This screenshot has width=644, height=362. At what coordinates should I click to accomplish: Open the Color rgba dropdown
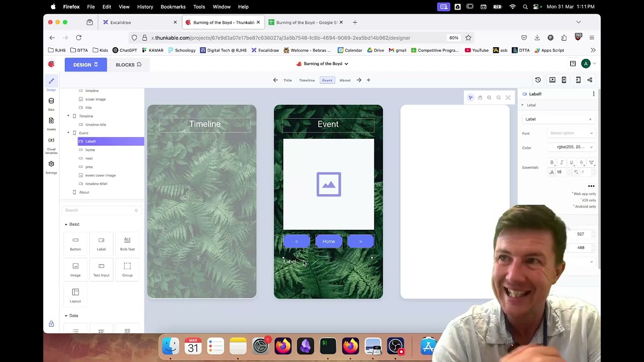[571, 147]
